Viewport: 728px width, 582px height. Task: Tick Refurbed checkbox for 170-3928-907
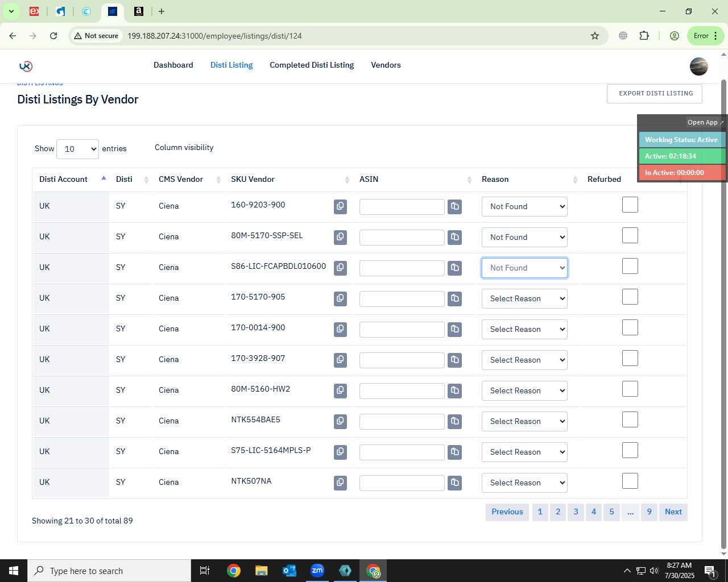pyautogui.click(x=630, y=358)
